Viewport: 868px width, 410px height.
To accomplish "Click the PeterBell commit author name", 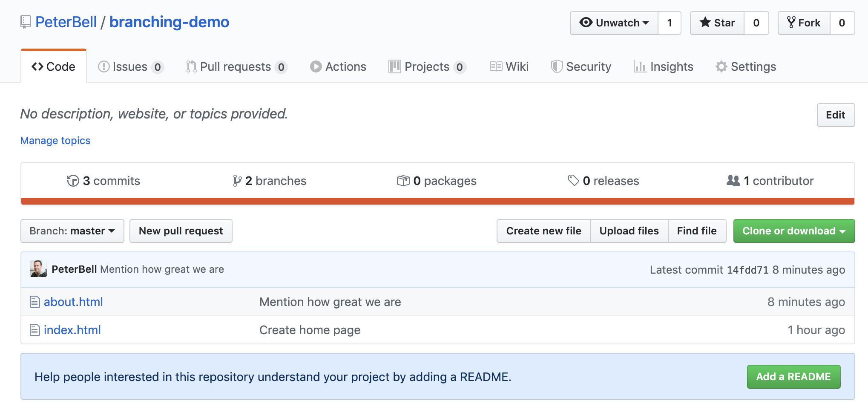I will pos(75,269).
